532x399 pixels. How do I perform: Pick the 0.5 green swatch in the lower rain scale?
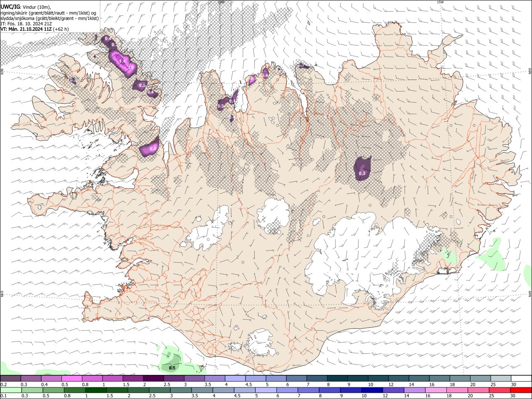pos(53,390)
